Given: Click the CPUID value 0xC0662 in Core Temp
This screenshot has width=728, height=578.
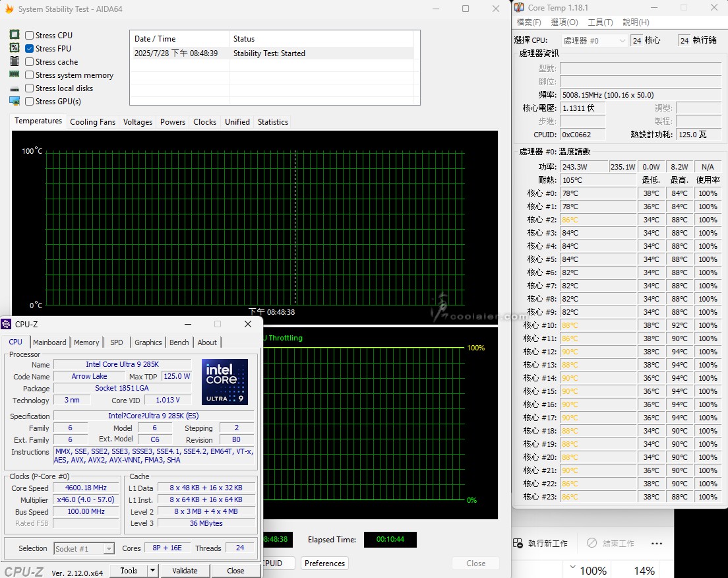Looking at the screenshot, I should click(583, 135).
